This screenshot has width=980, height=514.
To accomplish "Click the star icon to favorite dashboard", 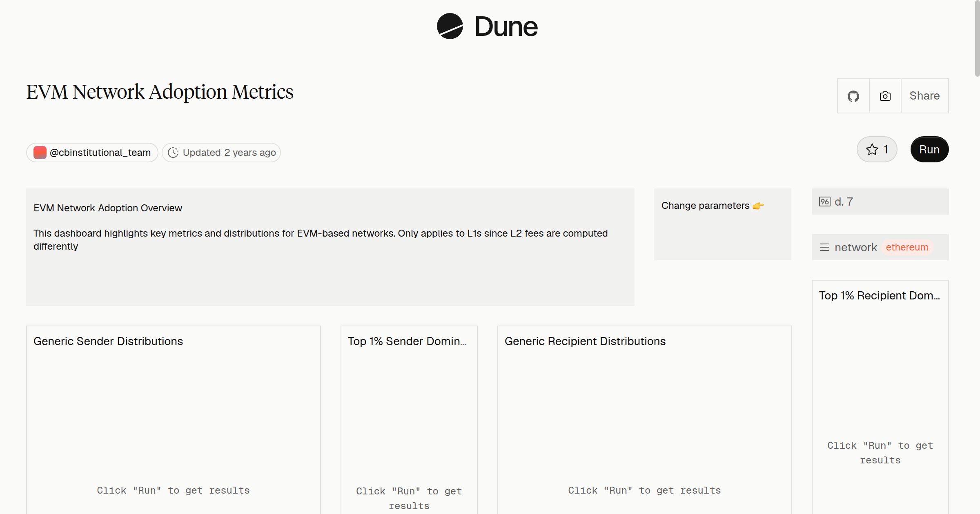I will point(872,150).
